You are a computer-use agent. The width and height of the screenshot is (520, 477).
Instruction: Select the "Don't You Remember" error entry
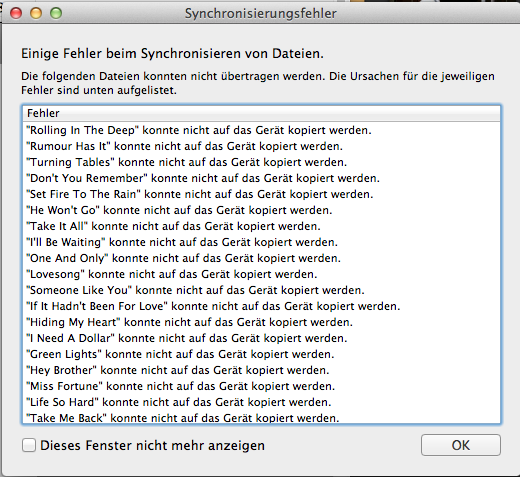point(261,178)
